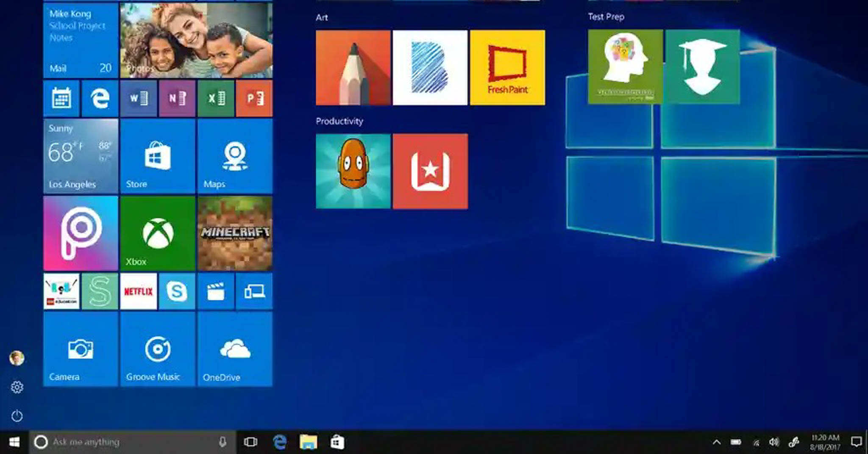Image resolution: width=868 pixels, height=454 pixels.
Task: Open Settings from the Start gear icon
Action: (17, 387)
